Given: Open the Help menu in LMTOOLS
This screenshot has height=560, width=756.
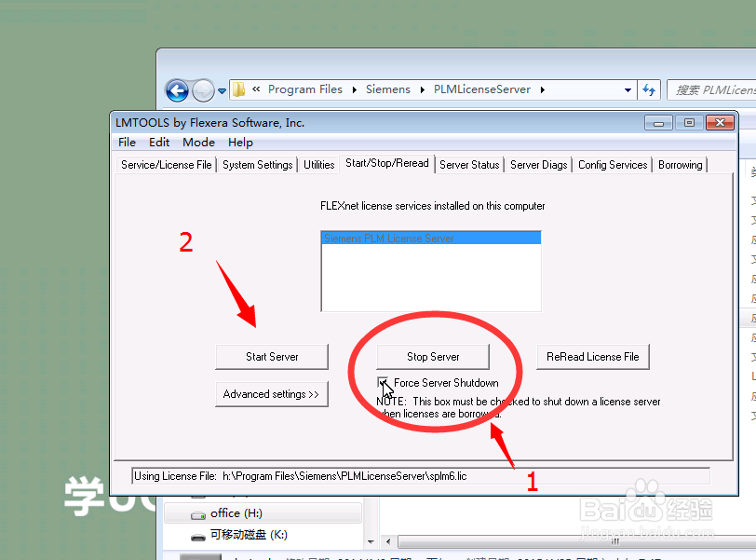Looking at the screenshot, I should click(x=240, y=143).
